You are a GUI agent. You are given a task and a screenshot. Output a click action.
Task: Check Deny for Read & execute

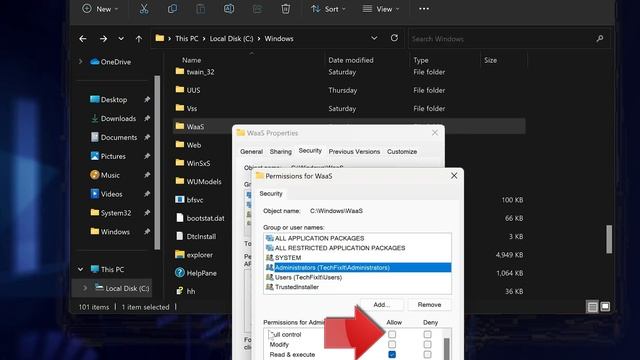point(427,355)
